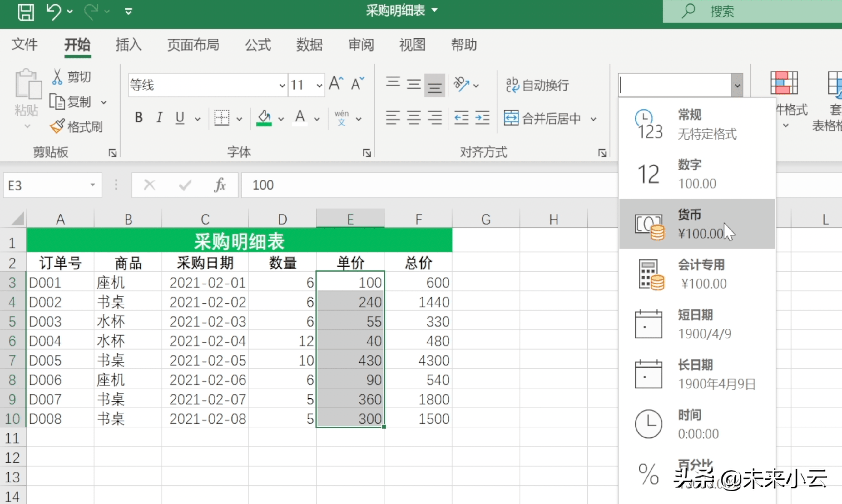
Task: Toggle Bold formatting
Action: (139, 118)
